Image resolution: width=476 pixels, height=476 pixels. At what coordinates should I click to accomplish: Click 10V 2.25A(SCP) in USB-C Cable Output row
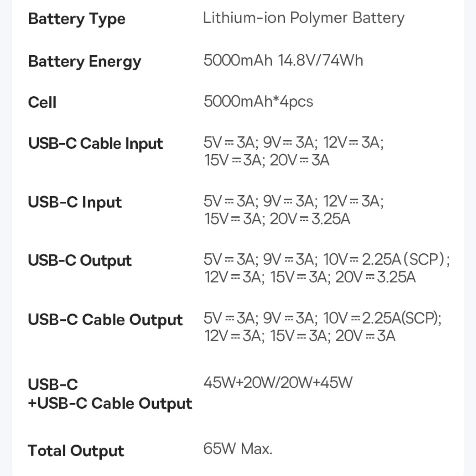(382, 318)
